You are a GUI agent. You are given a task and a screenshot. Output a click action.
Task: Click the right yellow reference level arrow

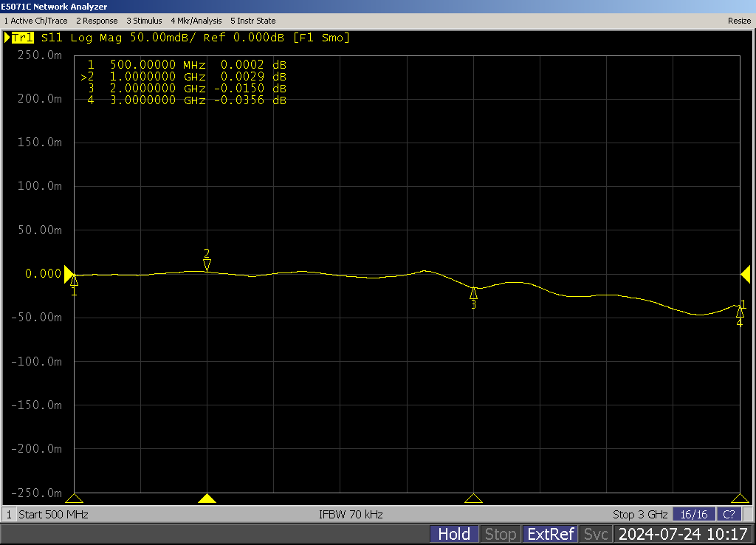pos(745,275)
